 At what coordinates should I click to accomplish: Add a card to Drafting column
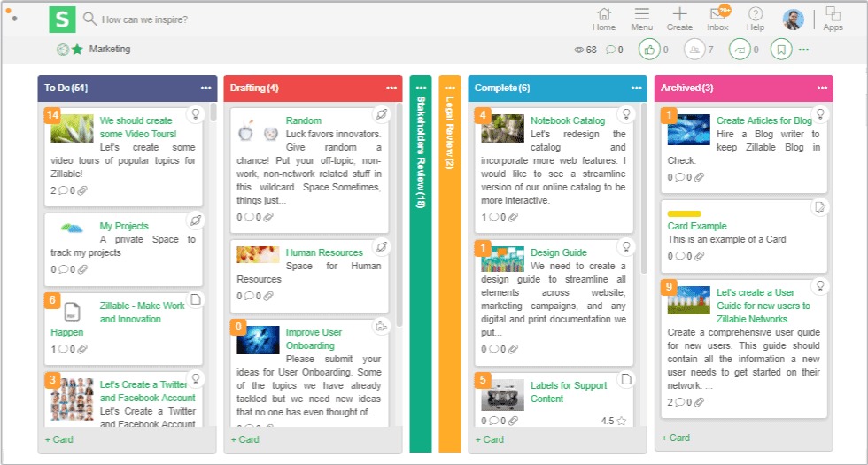pos(244,439)
